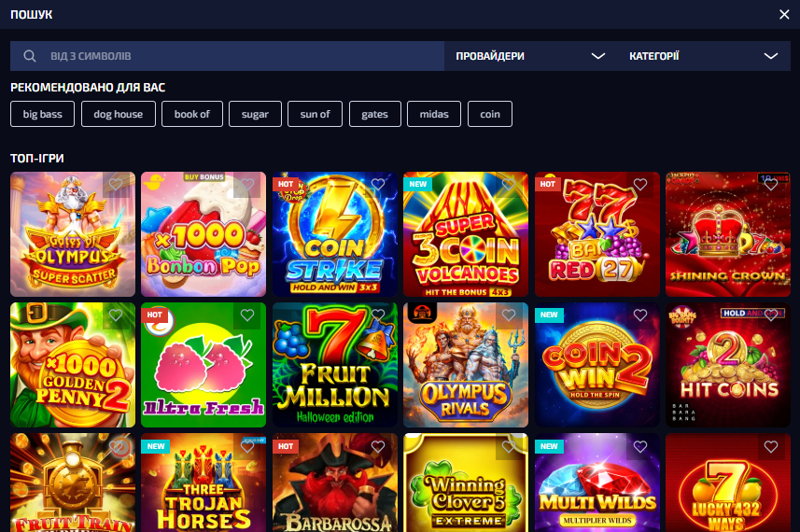This screenshot has height=532, width=800.
Task: Click the search magnifier icon
Action: coord(30,56)
